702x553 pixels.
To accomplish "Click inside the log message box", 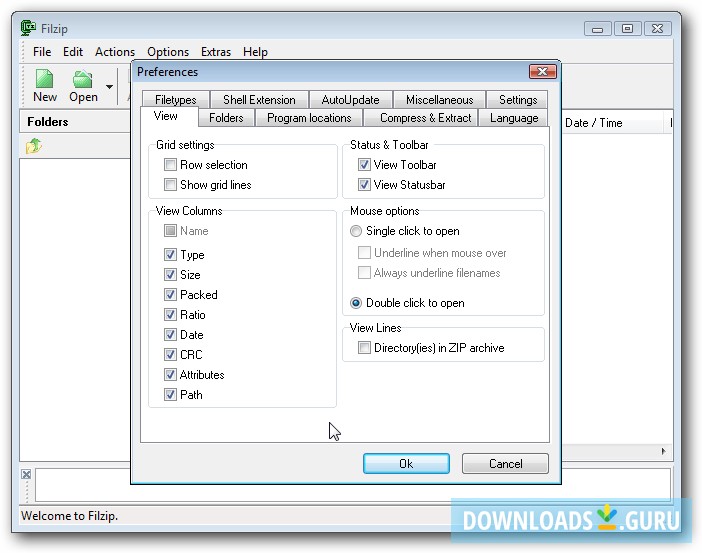I will pos(353,485).
